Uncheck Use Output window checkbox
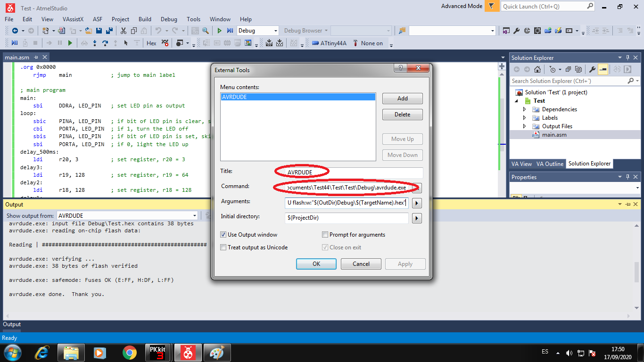Viewport: 644px width, 362px height. tap(223, 235)
